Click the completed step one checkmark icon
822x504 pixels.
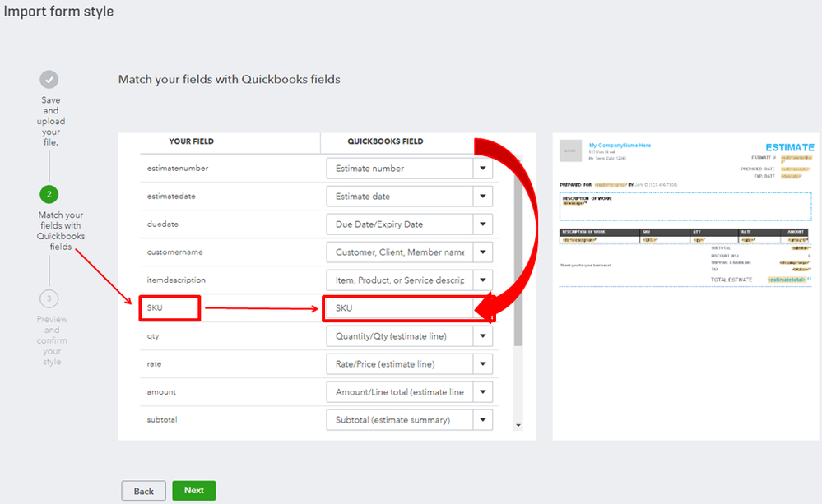pos(49,80)
